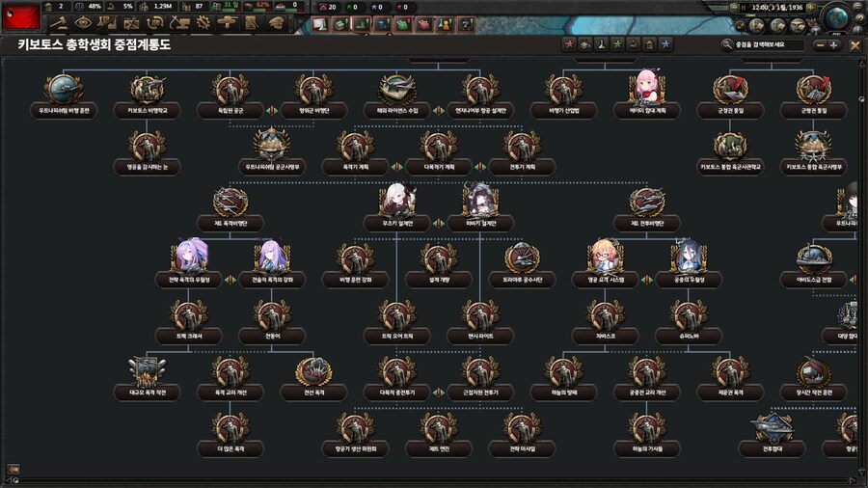The height and width of the screenshot is (488, 868).
Task: Zoom in the focus tree with plus button
Action: 834,45
